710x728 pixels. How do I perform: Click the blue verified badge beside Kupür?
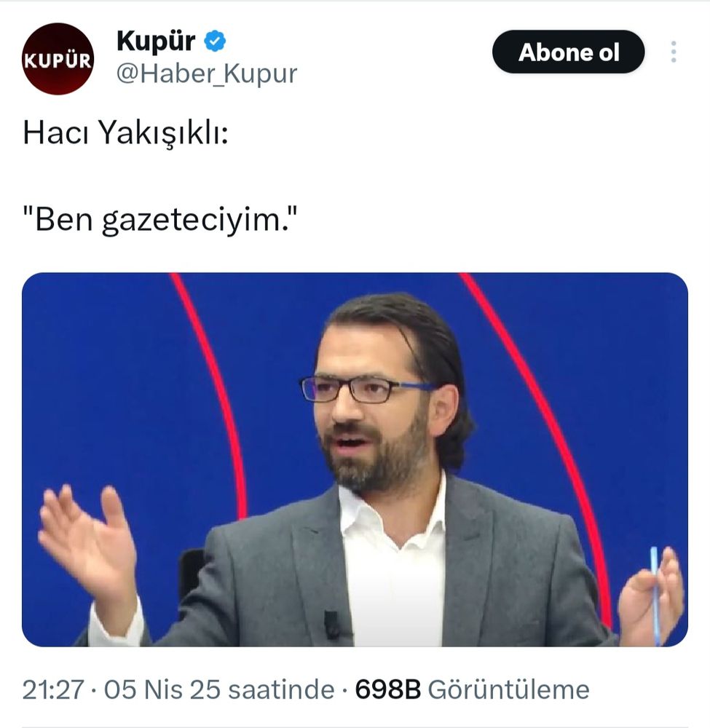[x=215, y=41]
